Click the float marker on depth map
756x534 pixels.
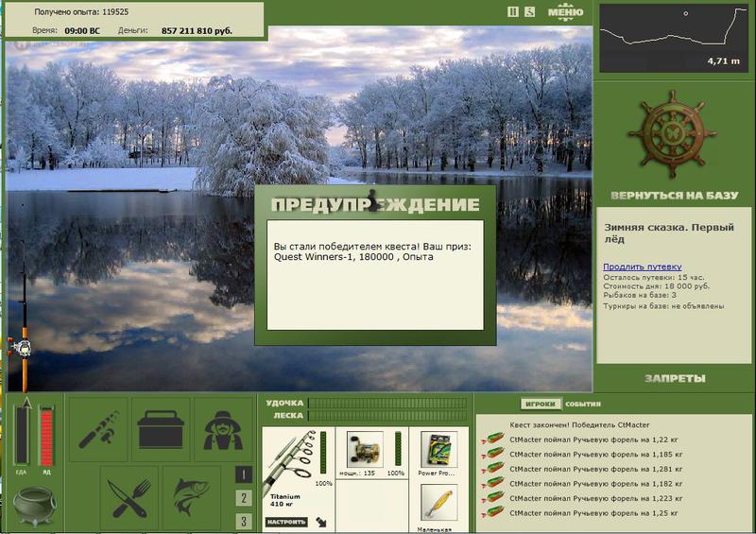(686, 13)
